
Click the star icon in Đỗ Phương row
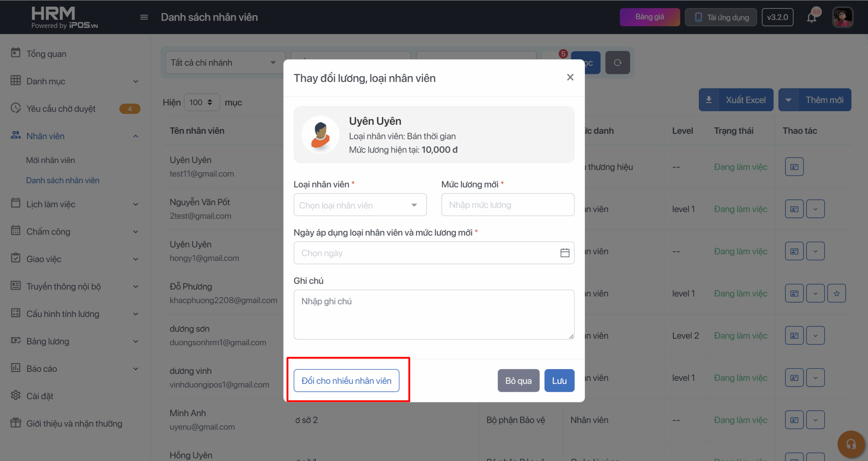pyautogui.click(x=836, y=294)
